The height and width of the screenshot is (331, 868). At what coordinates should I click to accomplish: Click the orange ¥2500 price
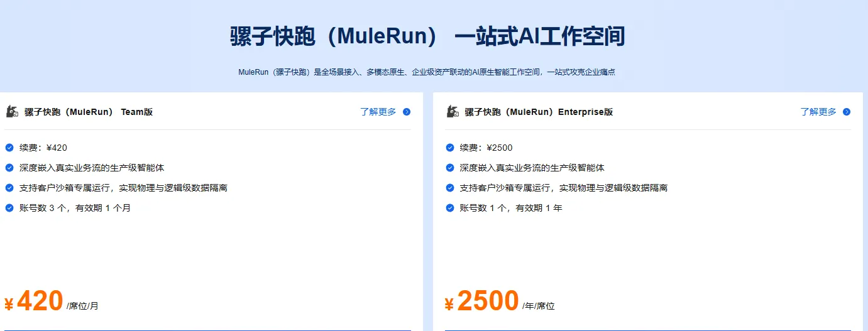(x=481, y=301)
